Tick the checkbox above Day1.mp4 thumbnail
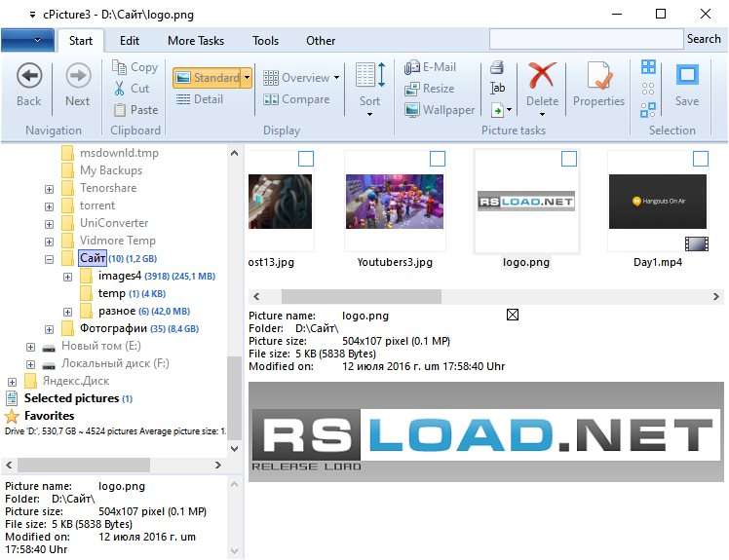The width and height of the screenshot is (729, 560). [701, 159]
